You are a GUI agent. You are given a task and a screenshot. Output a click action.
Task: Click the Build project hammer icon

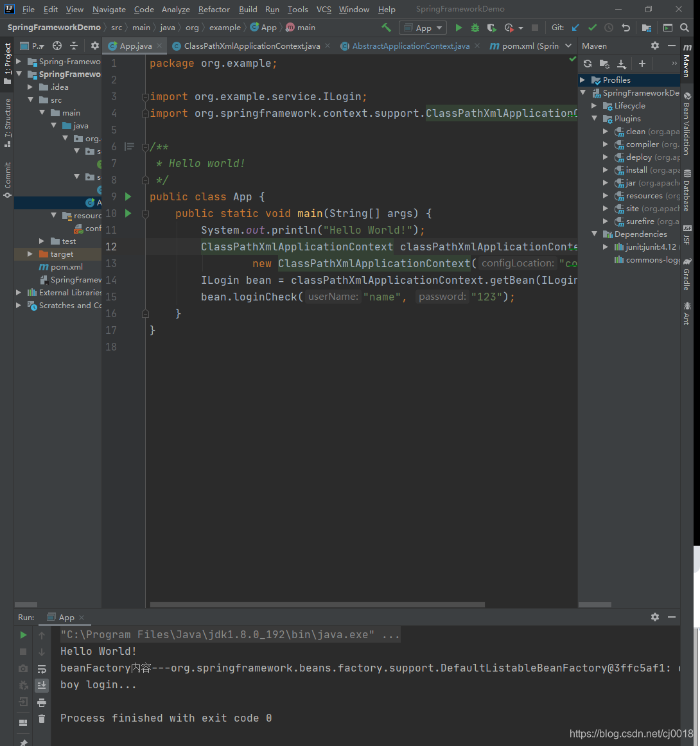point(387,28)
